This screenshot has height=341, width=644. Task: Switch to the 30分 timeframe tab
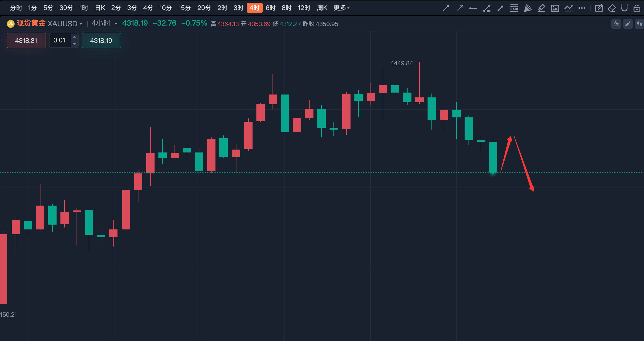[66, 8]
